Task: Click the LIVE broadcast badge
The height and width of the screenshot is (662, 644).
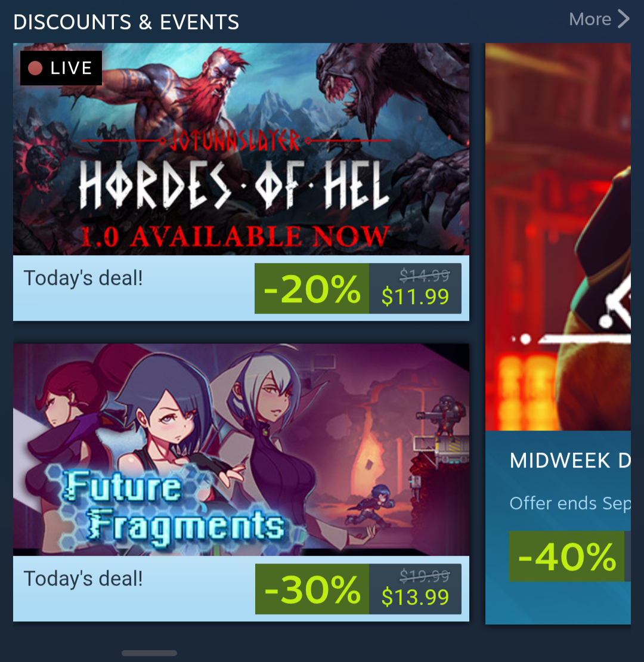Action: [x=61, y=68]
